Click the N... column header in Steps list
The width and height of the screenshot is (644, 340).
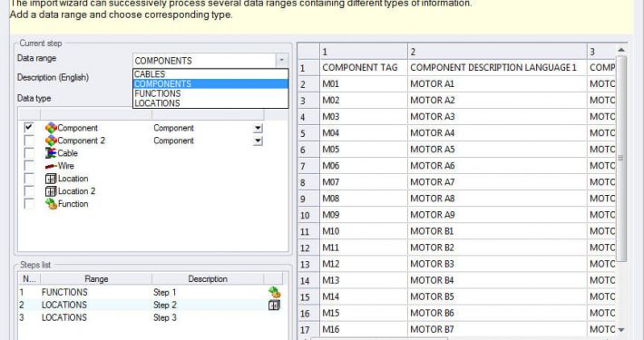point(29,279)
